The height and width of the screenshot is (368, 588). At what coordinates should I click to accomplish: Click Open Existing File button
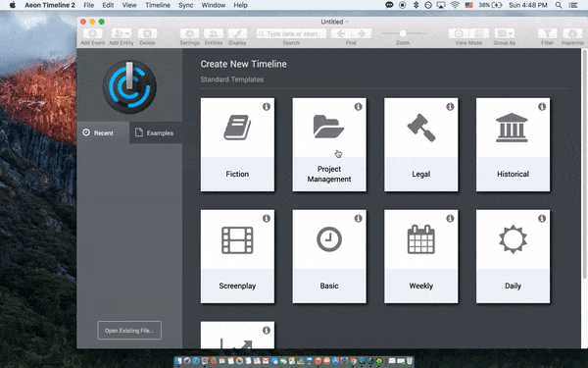(129, 331)
